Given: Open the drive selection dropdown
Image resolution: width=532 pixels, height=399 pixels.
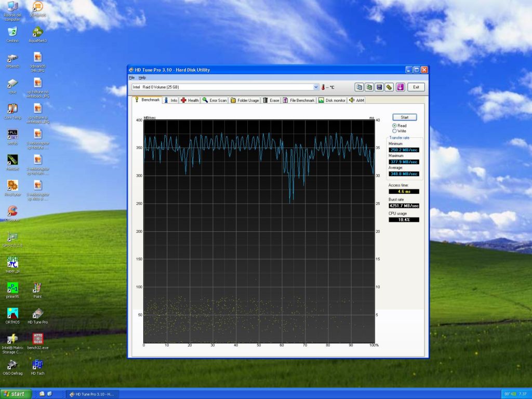Looking at the screenshot, I should click(x=316, y=87).
